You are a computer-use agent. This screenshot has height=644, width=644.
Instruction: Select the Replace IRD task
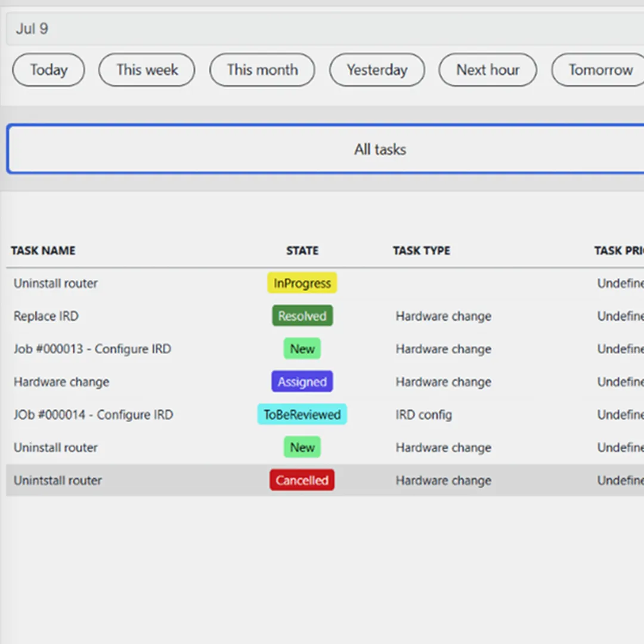[x=46, y=316]
